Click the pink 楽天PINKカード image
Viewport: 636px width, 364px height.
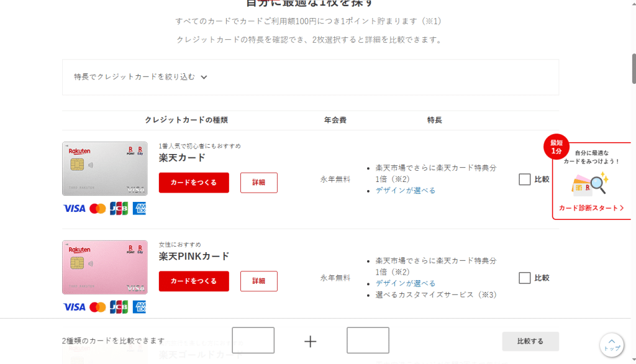pos(105,267)
